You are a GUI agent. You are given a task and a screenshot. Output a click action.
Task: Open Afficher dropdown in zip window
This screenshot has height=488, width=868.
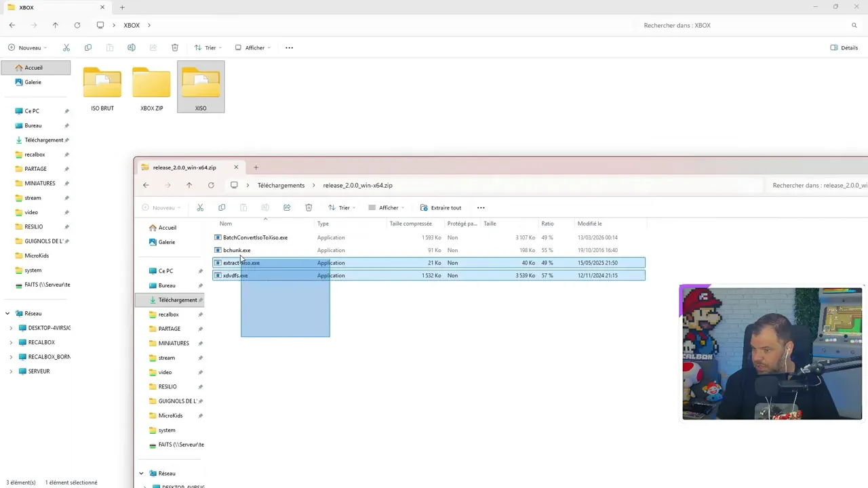[387, 207]
